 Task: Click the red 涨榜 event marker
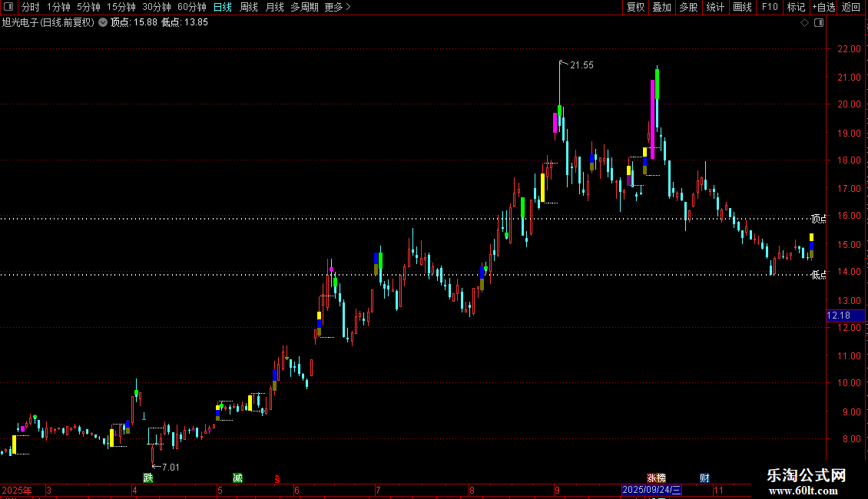coord(656,478)
